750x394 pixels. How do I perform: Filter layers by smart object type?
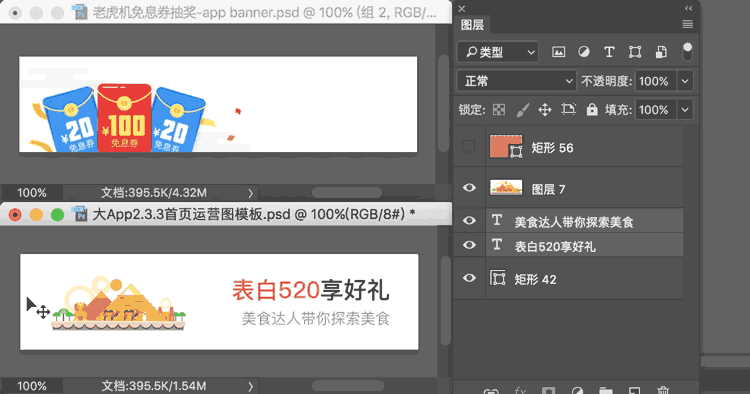tap(661, 52)
